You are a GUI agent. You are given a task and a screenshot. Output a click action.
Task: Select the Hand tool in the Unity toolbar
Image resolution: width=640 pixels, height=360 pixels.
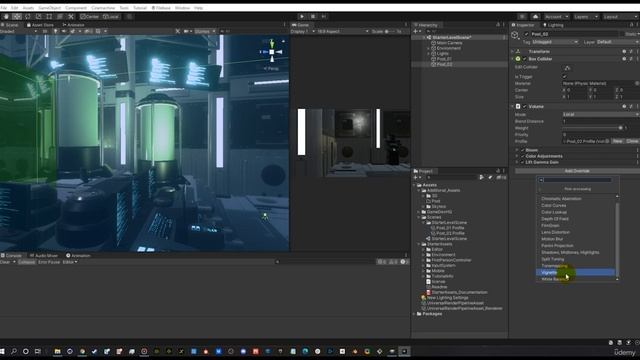[6, 17]
